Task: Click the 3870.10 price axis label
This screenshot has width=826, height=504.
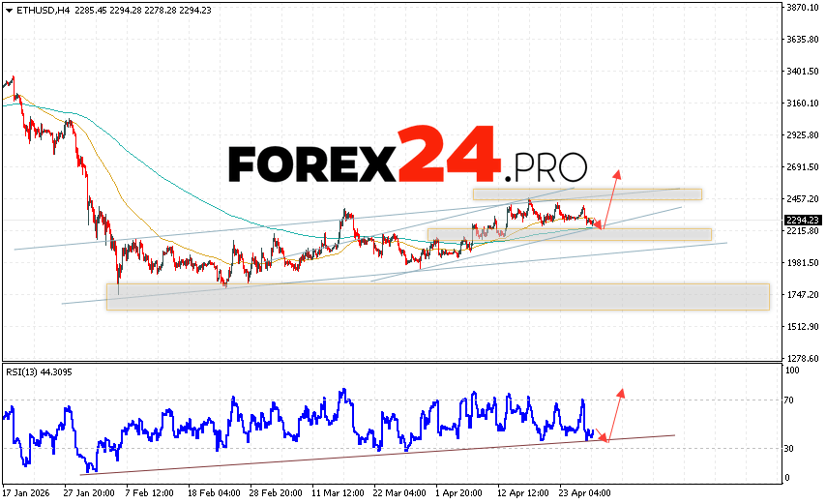Action: click(x=803, y=8)
